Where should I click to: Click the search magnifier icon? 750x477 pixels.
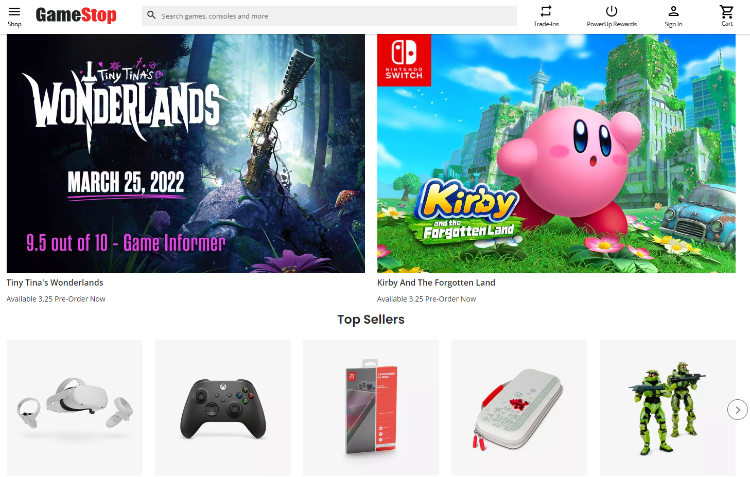[151, 15]
